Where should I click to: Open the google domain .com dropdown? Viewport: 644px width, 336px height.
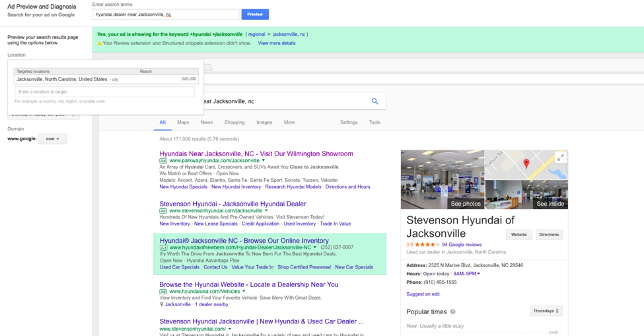click(x=52, y=139)
